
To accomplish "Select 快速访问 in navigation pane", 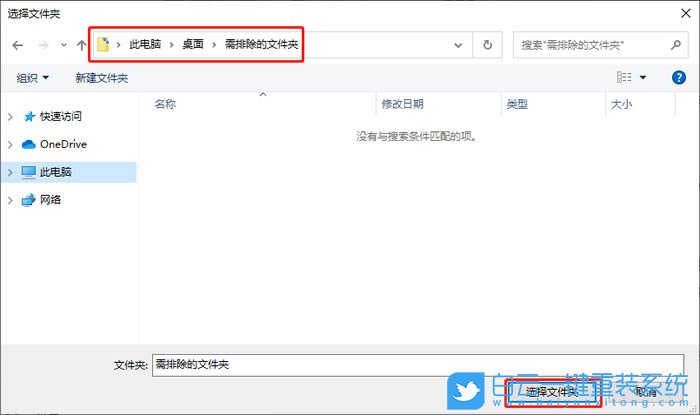I will (61, 116).
